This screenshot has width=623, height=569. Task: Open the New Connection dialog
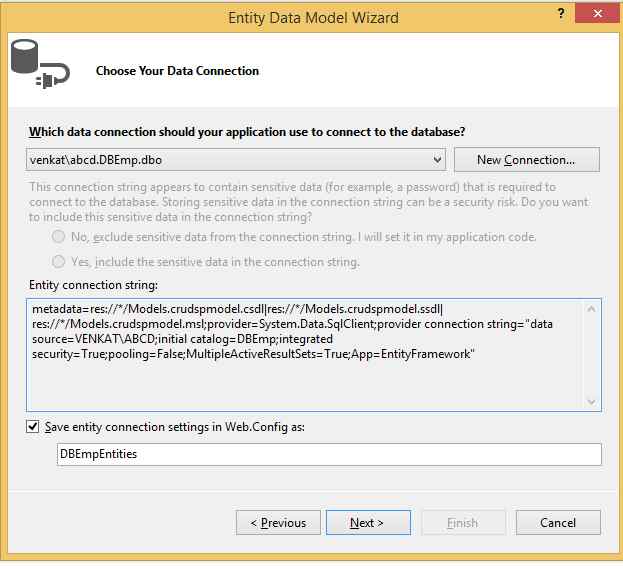pos(526,160)
